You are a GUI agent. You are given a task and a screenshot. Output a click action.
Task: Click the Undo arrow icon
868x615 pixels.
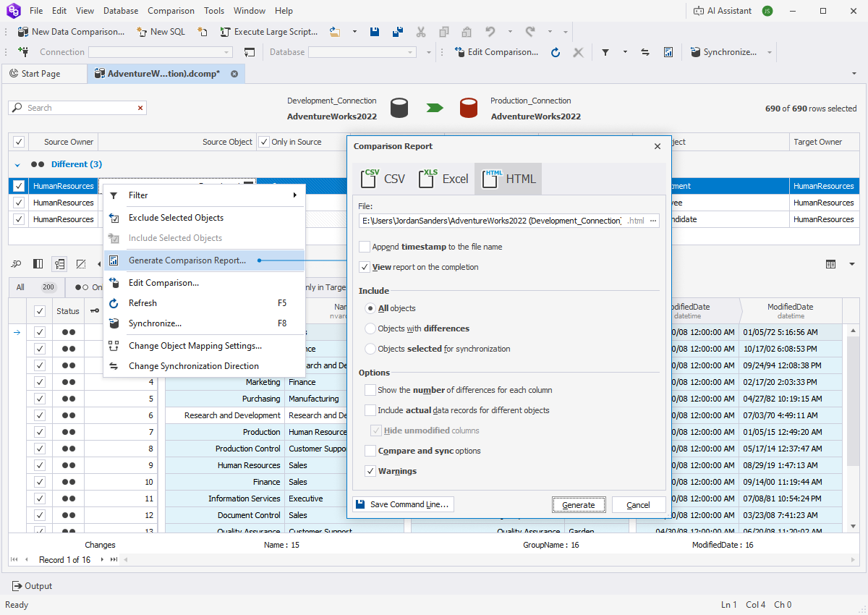pos(490,32)
